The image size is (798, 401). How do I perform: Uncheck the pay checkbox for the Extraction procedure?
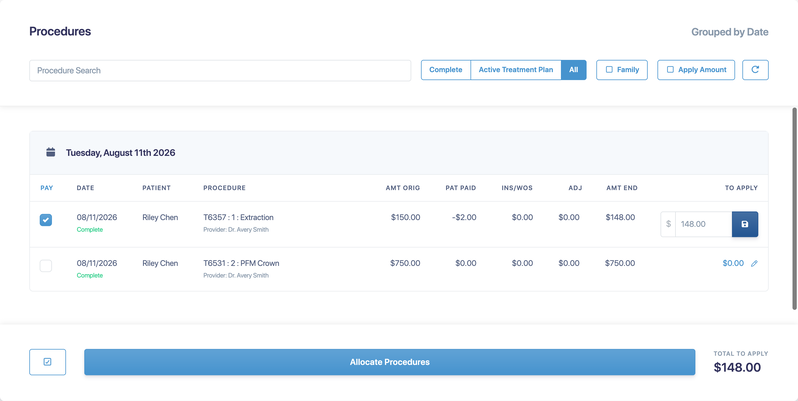pos(46,220)
